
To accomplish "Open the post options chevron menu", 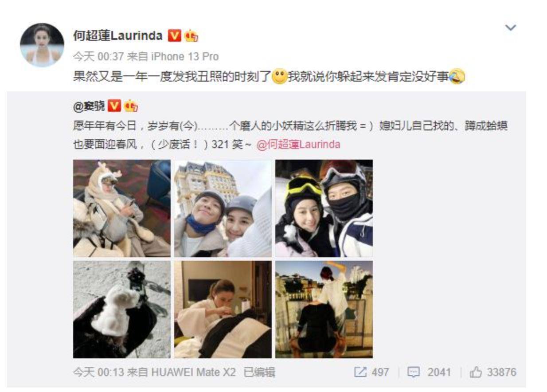I will click(511, 27).
